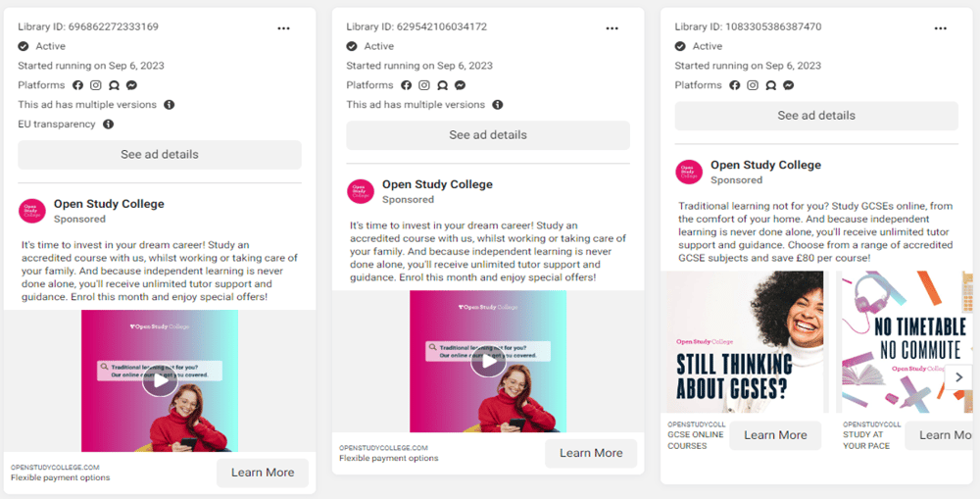Click Messenger platform icon in ad 629542106034172

pyautogui.click(x=460, y=85)
